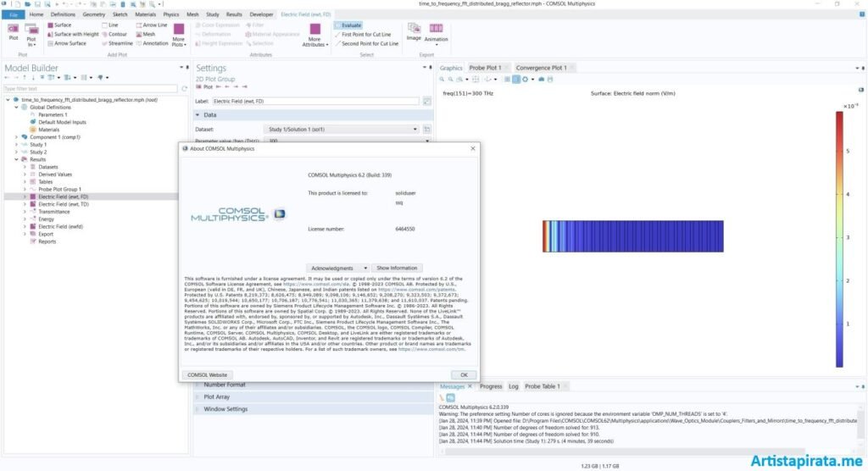Click the Plot icon in the ribbon
This screenshot has height=471, width=868.
click(14, 31)
